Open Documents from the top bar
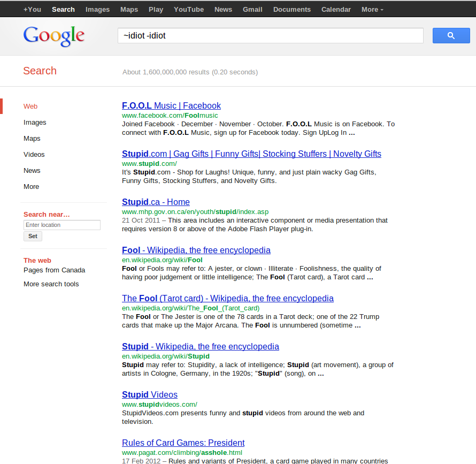Image resolution: width=476 pixels, height=464 pixels. (x=291, y=10)
